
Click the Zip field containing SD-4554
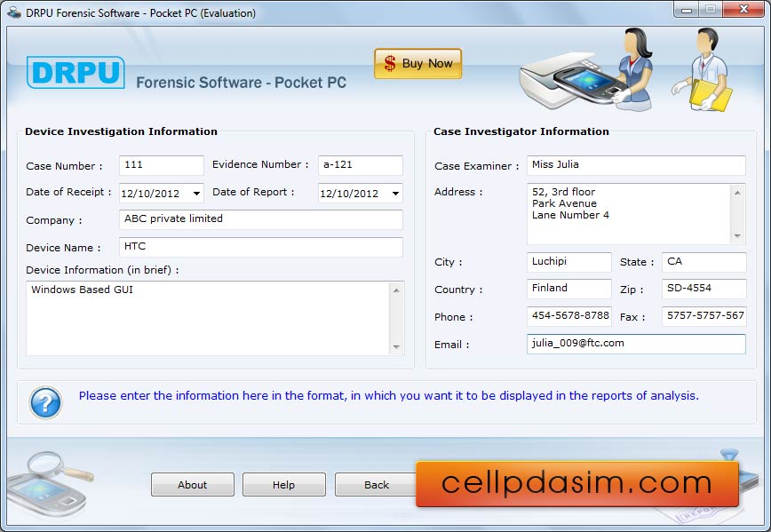pyautogui.click(x=704, y=289)
